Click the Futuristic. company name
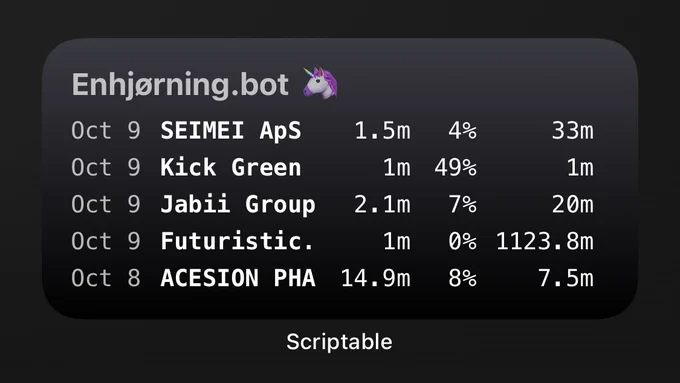This screenshot has height=383, width=680. click(237, 241)
